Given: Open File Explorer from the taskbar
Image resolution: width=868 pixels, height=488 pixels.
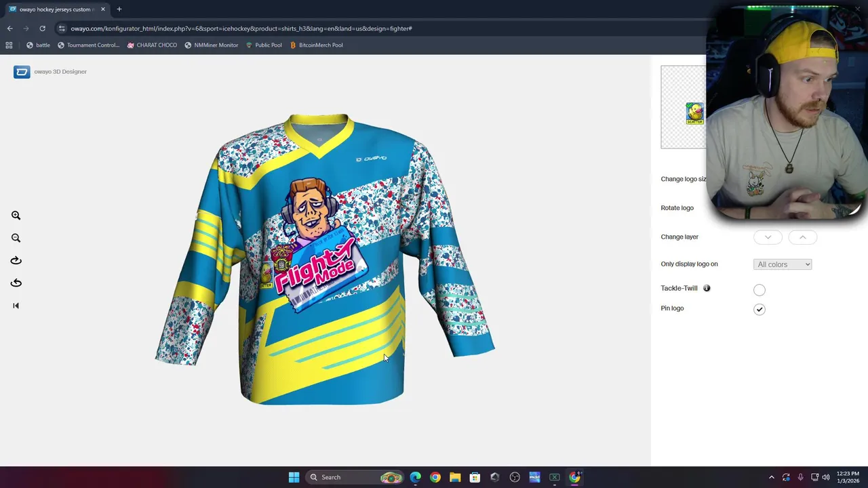Looking at the screenshot, I should (x=454, y=477).
